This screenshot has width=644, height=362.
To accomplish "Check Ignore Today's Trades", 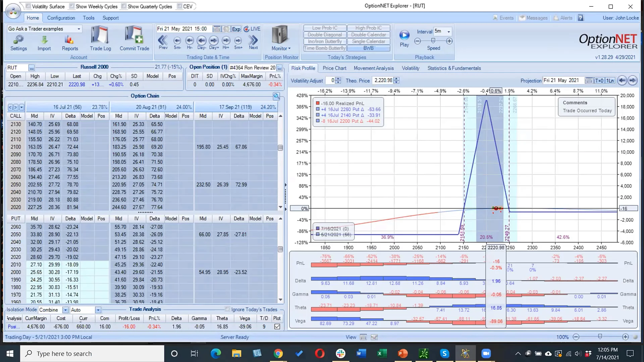I will pyautogui.click(x=227, y=309).
